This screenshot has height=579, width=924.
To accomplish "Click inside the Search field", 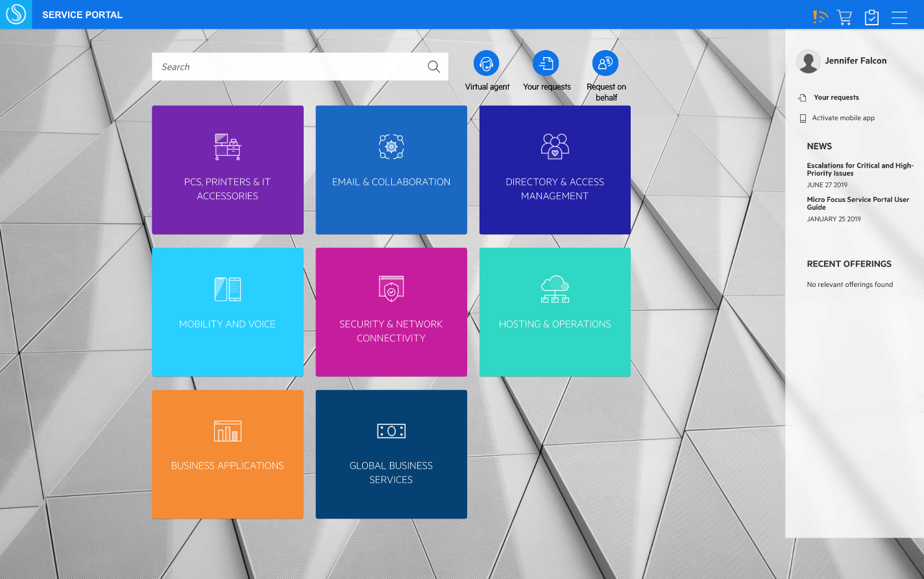I will [x=279, y=66].
